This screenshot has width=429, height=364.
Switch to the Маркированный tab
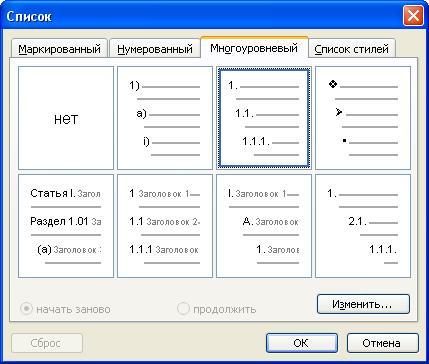[x=59, y=49]
